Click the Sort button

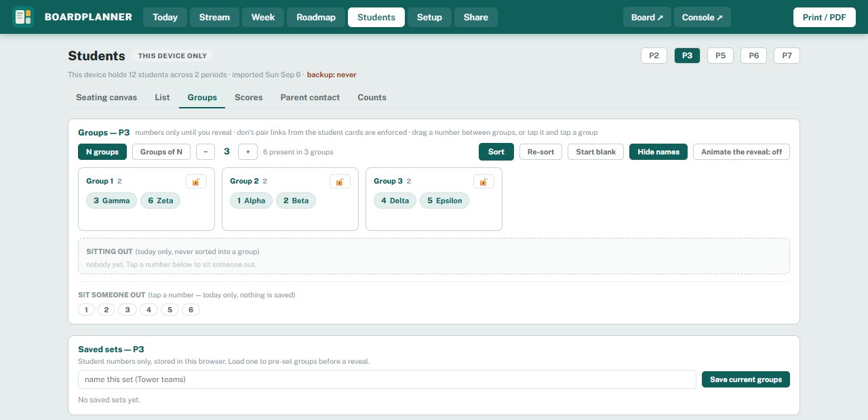[x=496, y=152]
